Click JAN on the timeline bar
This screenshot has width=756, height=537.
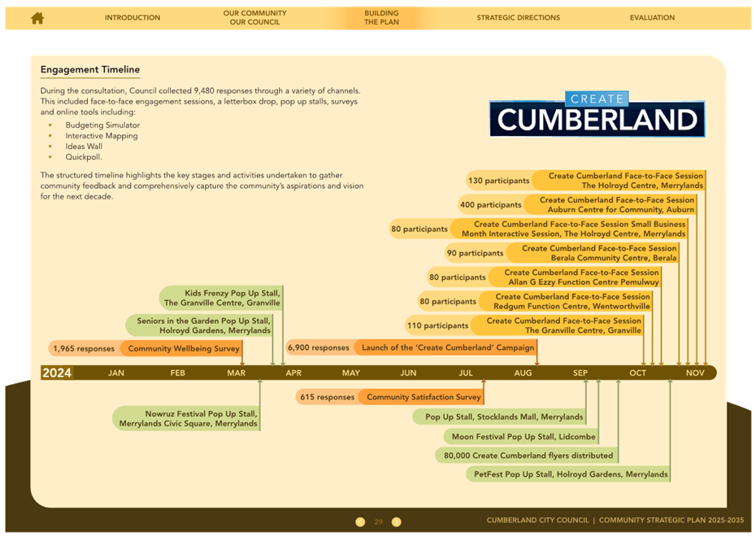click(x=116, y=373)
